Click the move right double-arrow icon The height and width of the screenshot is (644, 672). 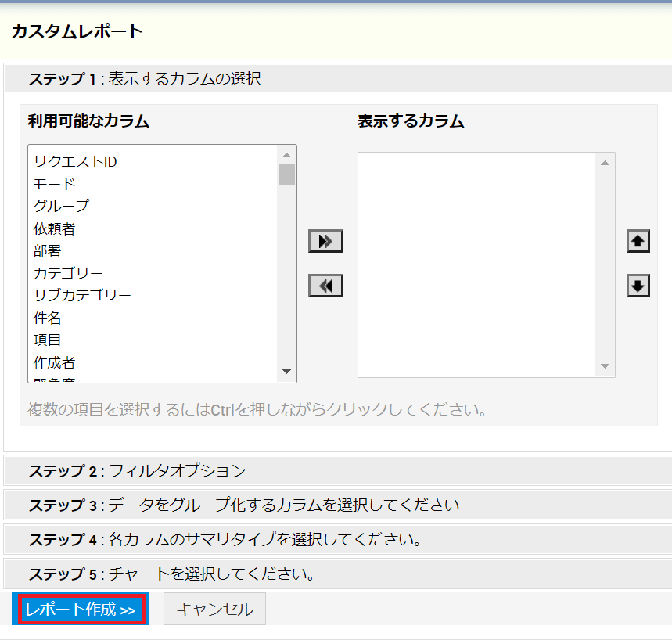(325, 242)
